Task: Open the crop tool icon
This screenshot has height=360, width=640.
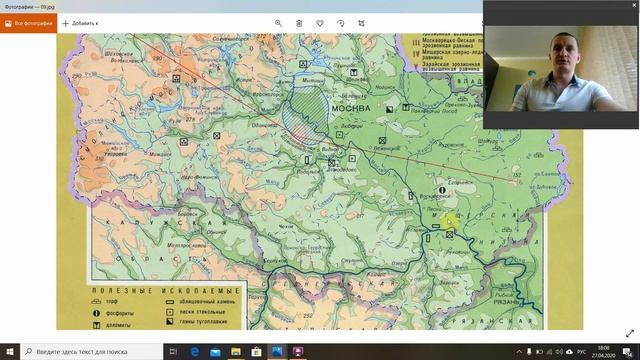Action: click(362, 23)
